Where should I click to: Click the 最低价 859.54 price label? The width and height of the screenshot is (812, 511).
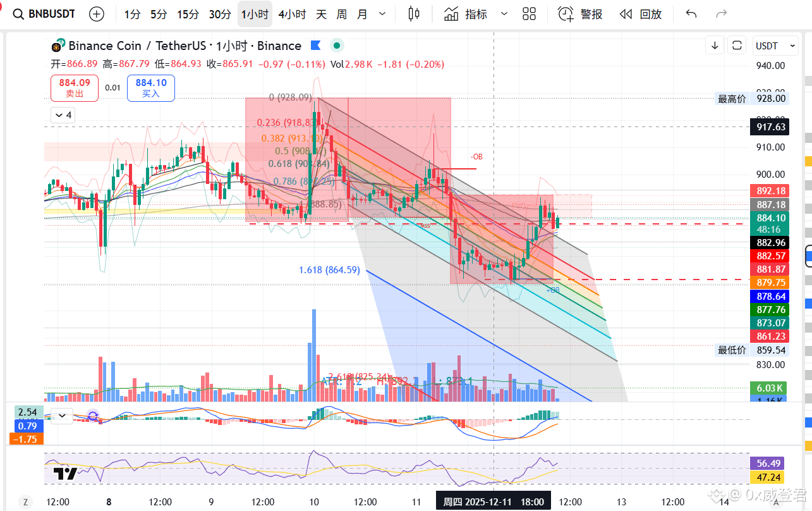coord(752,350)
